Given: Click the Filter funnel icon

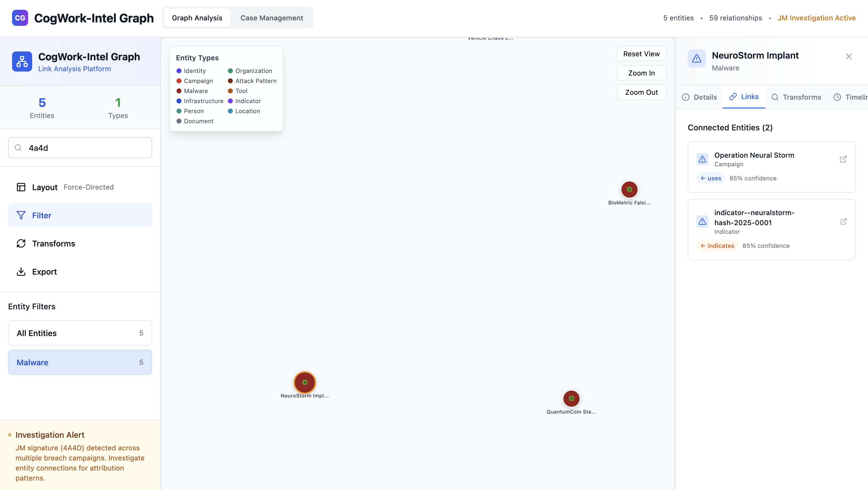Looking at the screenshot, I should pyautogui.click(x=21, y=215).
